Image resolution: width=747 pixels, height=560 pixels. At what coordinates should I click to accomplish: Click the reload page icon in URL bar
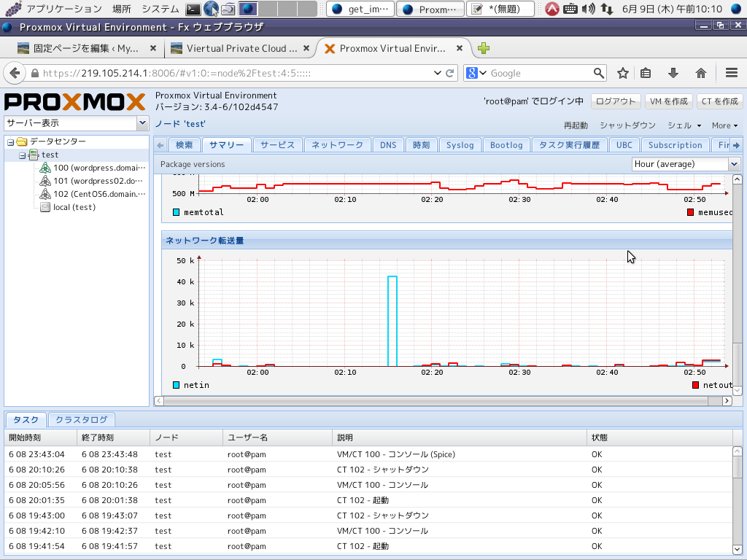(x=450, y=73)
